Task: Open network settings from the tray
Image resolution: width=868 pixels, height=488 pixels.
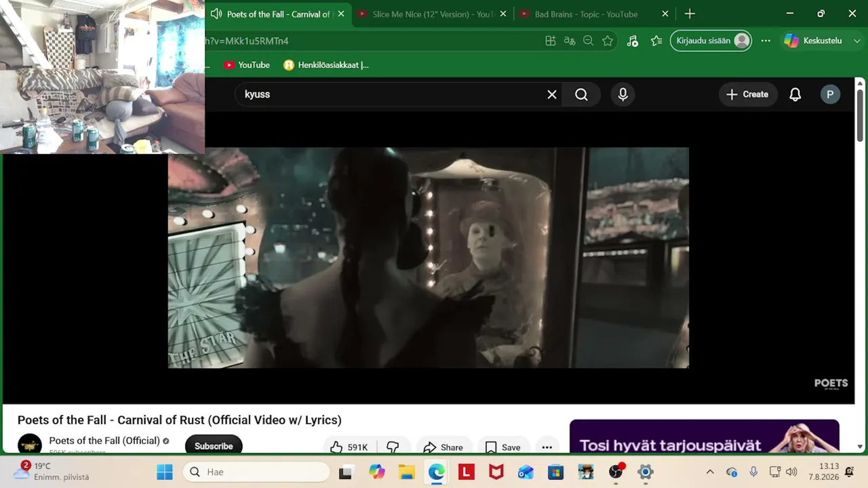Action: (x=775, y=472)
